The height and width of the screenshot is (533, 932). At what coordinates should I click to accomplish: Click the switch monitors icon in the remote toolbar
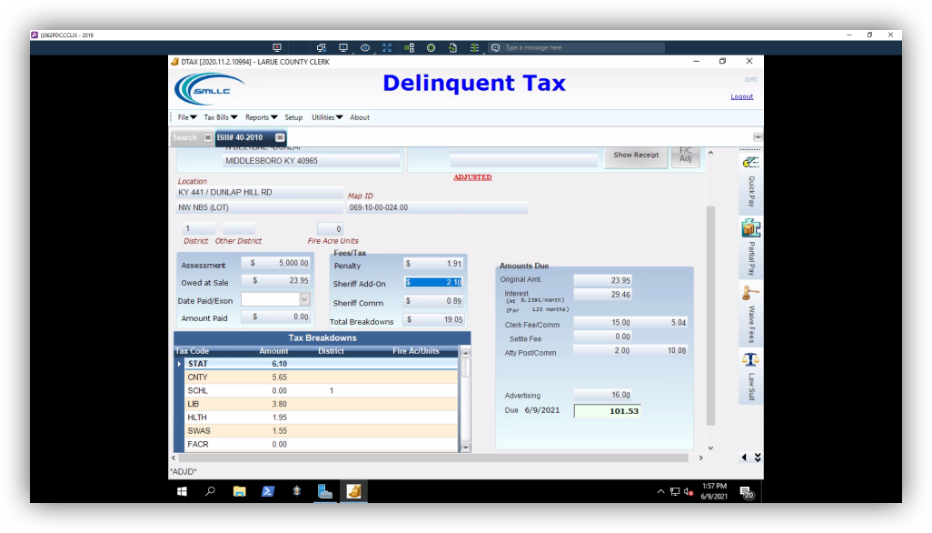[x=321, y=48]
